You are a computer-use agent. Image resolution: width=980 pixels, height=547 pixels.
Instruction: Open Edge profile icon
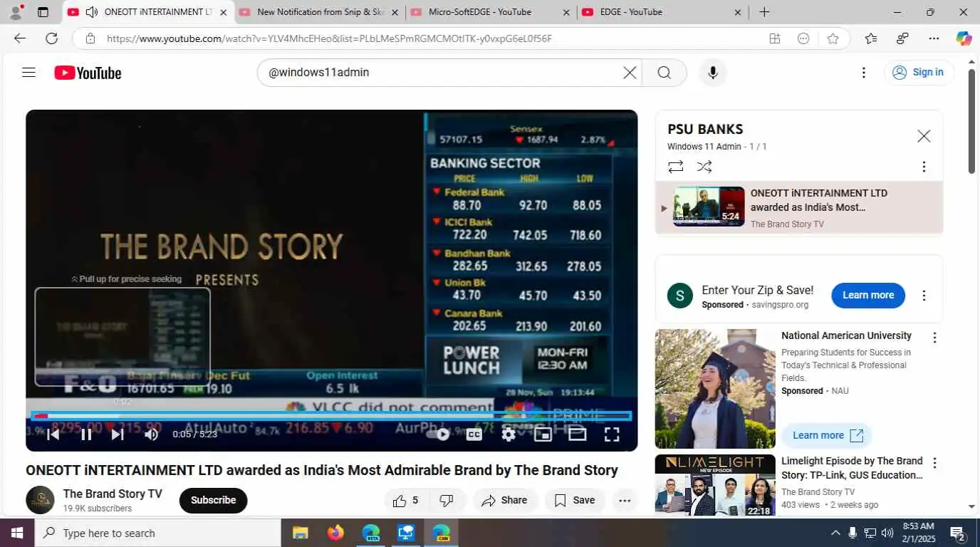pos(16,12)
